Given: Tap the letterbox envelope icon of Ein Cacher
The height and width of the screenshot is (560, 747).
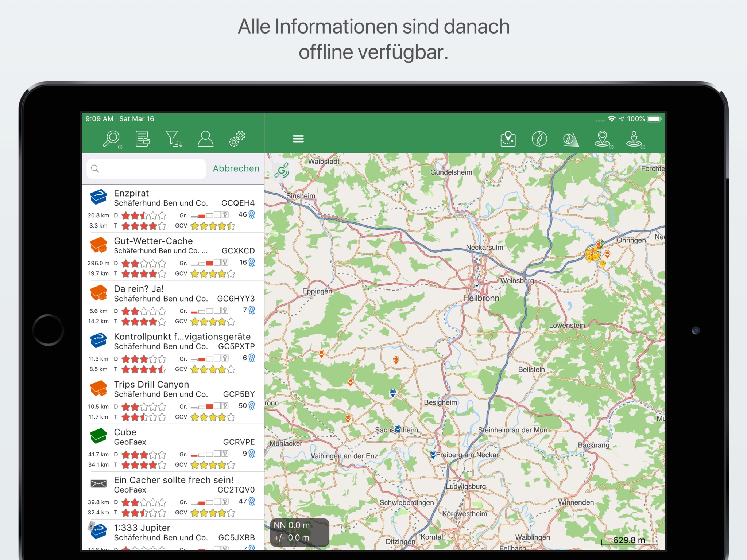Looking at the screenshot, I should pos(98,484).
